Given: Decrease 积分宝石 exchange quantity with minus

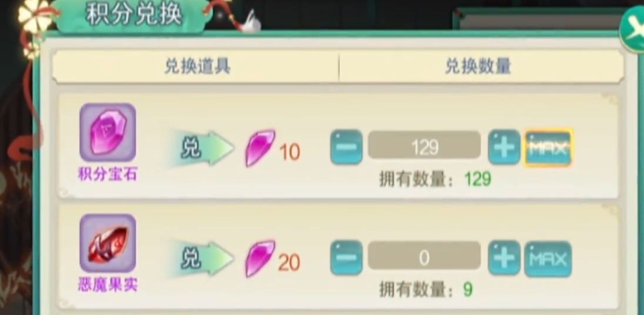Looking at the screenshot, I should (346, 147).
